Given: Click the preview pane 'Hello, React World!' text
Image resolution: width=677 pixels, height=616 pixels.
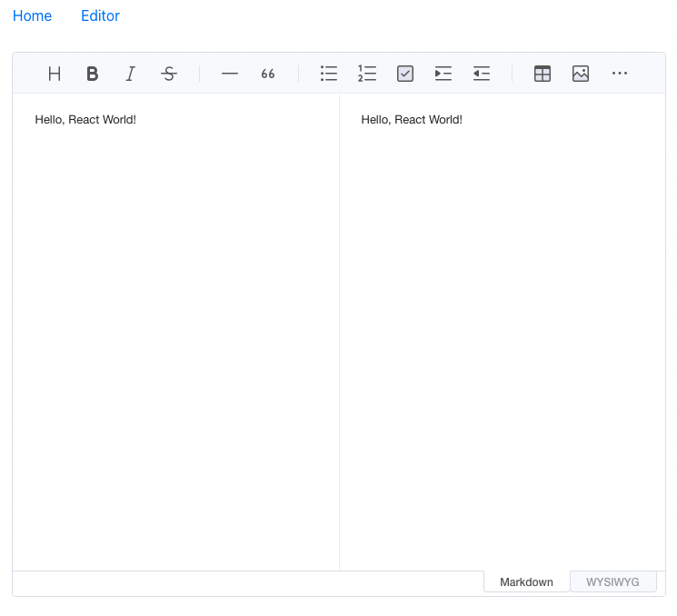Looking at the screenshot, I should point(412,120).
